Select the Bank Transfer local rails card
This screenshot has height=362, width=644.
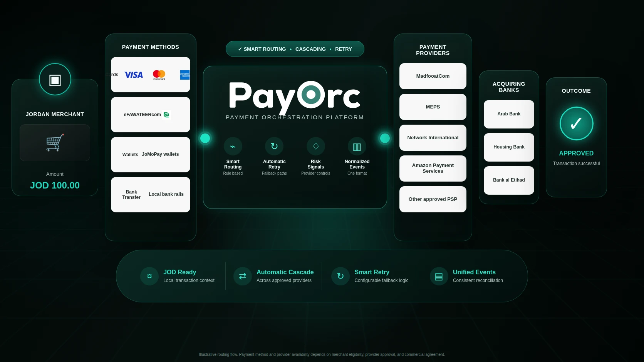151,195
